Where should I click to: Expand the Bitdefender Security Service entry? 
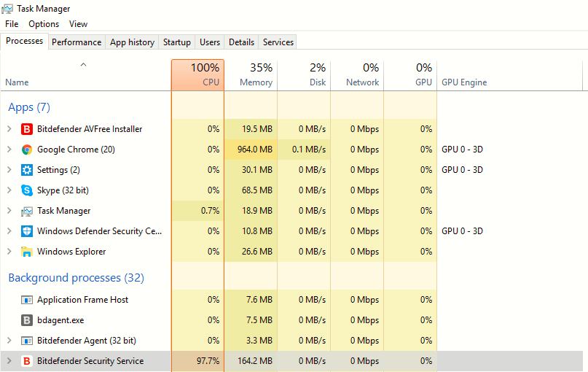coord(9,361)
